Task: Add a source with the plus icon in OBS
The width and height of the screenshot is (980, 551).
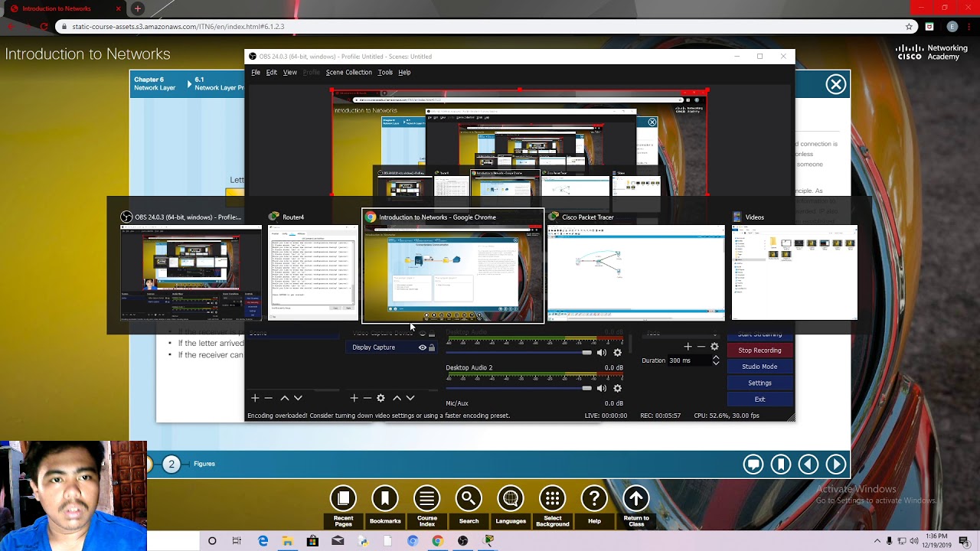Action: 354,398
